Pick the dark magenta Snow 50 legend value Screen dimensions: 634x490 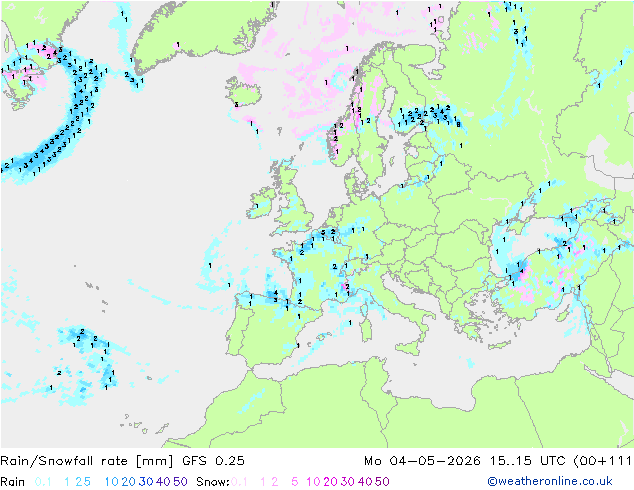(382, 482)
